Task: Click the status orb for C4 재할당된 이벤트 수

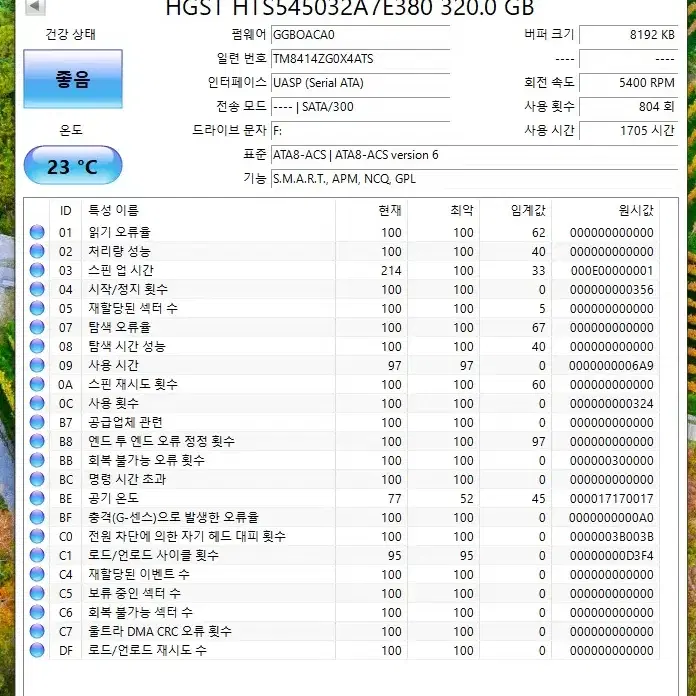Action: (x=37, y=574)
